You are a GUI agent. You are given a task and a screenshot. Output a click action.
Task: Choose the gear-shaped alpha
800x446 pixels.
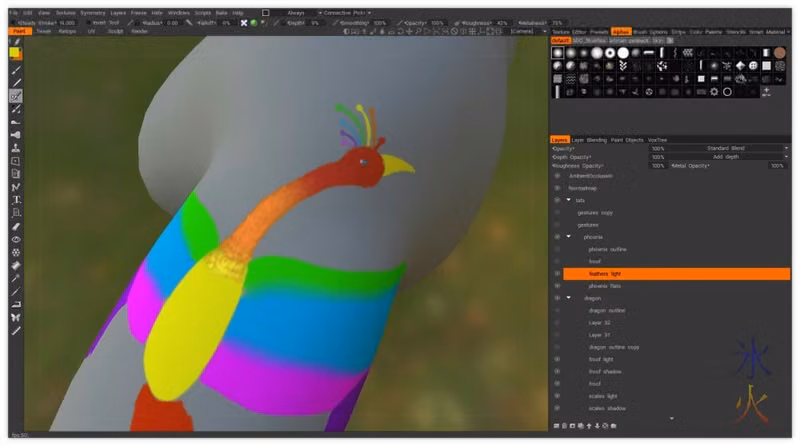(x=714, y=92)
